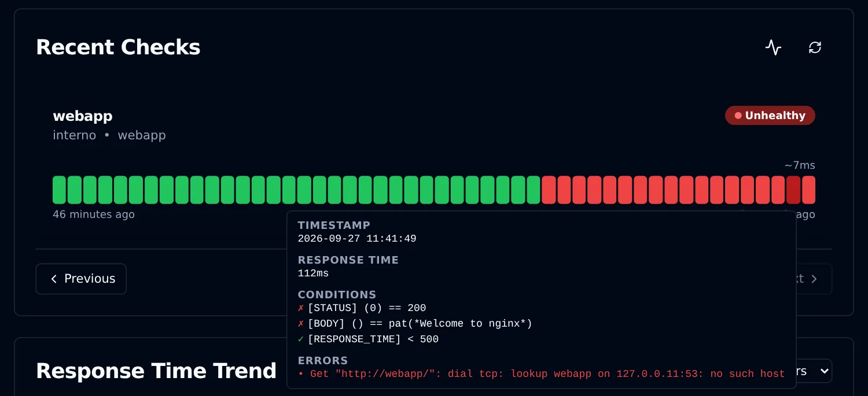This screenshot has height=396, width=868.
Task: Click the failed [BODY] Welcome to nginx condition
Action: (x=415, y=324)
